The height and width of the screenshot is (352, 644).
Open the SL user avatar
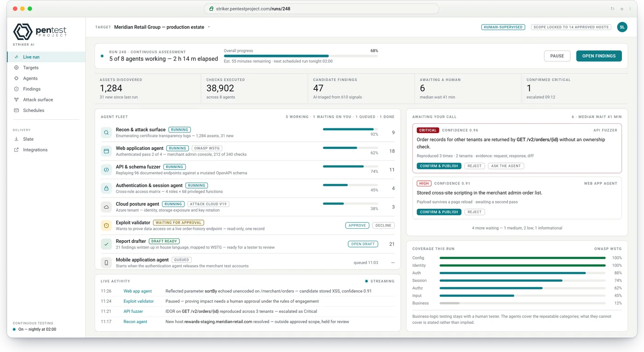coord(622,27)
